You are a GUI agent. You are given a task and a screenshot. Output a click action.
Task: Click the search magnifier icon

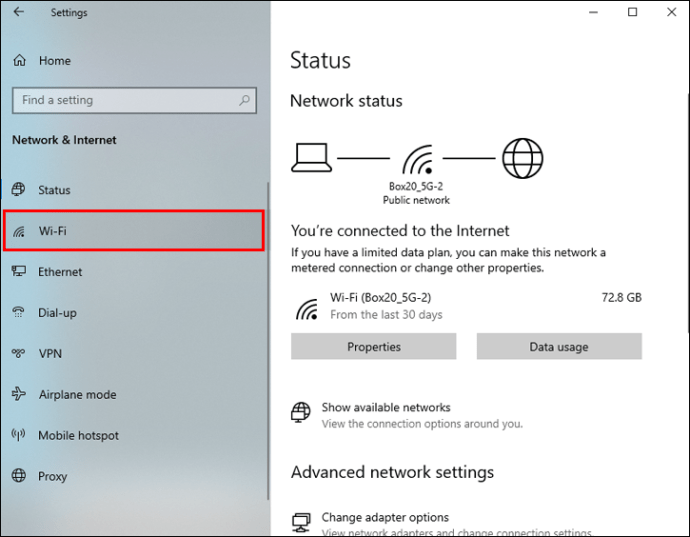point(244,100)
